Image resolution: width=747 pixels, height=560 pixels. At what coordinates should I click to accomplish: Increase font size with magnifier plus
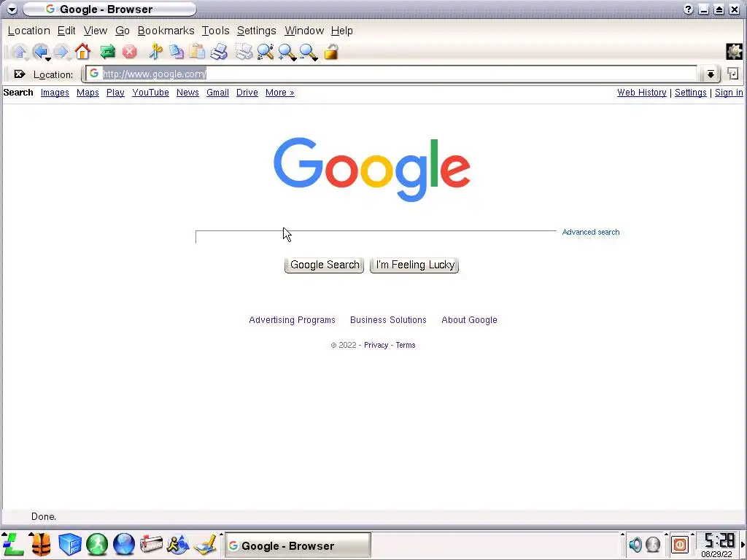(286, 52)
